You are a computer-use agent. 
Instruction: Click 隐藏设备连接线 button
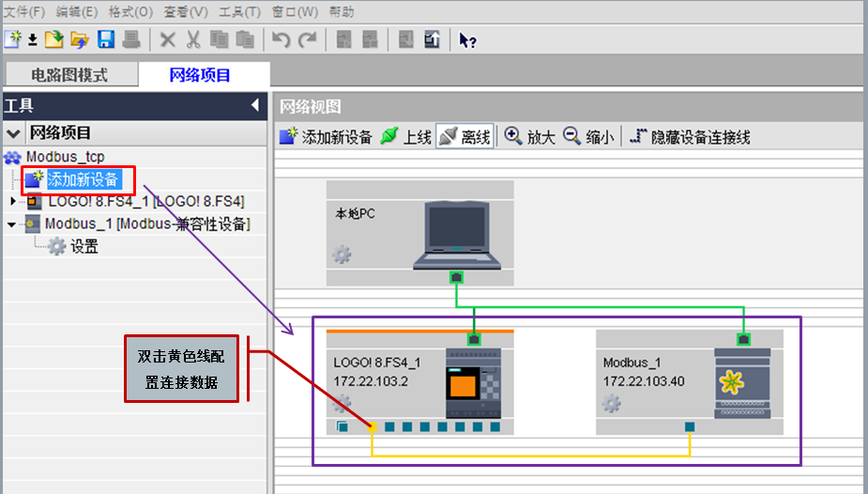(690, 137)
